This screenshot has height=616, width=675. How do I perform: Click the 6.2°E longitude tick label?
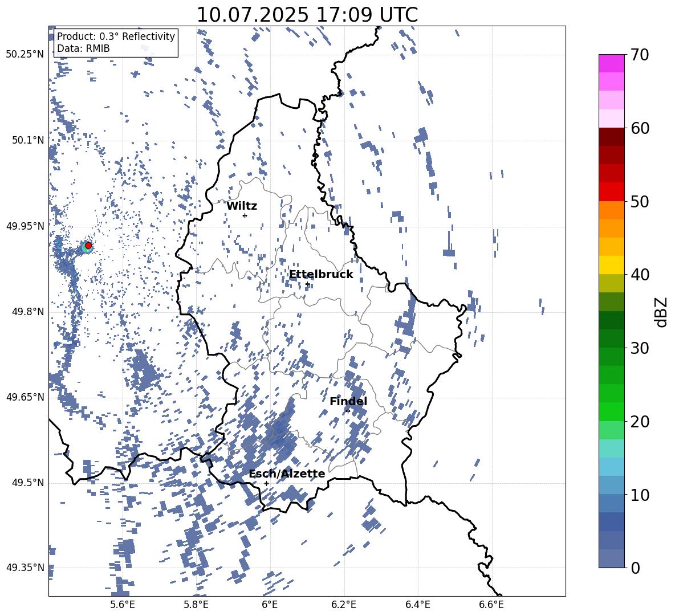(344, 605)
